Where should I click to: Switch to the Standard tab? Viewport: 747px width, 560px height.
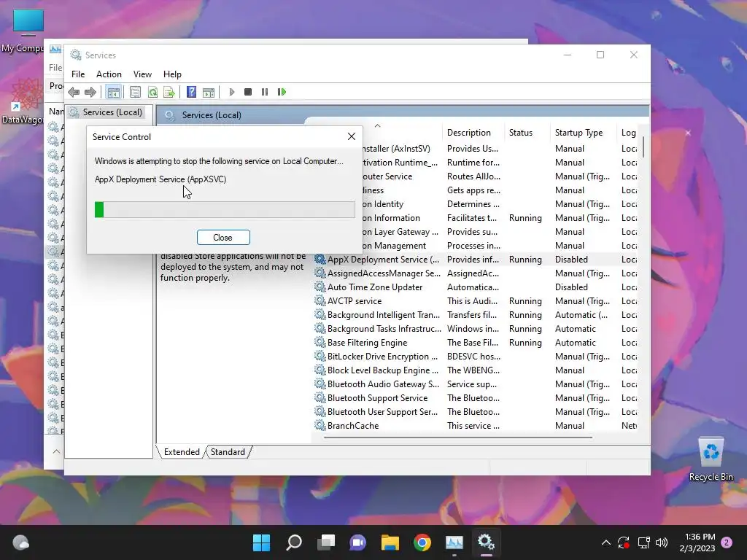tap(228, 452)
